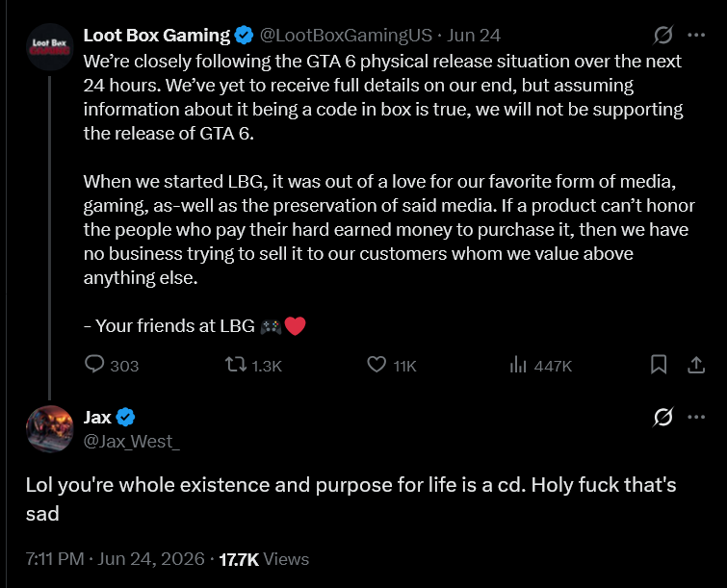Repost the Loot Box Gaming tweet

point(236,365)
